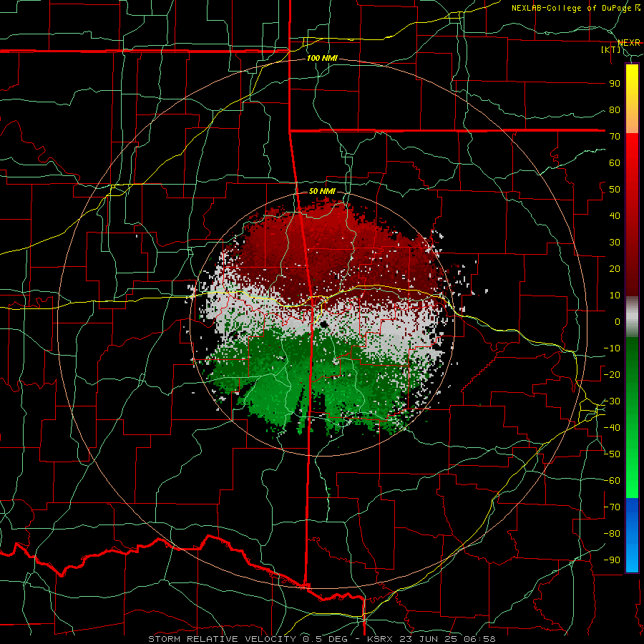Screen dimensions: 644x644
Task: Click the -90 value on the velocity scale
Action: [612, 560]
